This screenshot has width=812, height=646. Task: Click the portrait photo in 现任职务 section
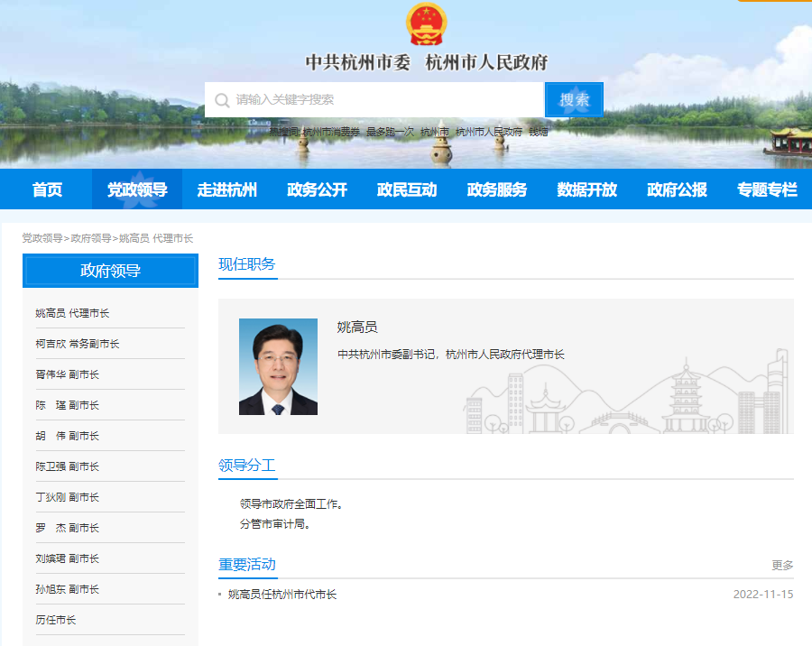[x=278, y=366]
